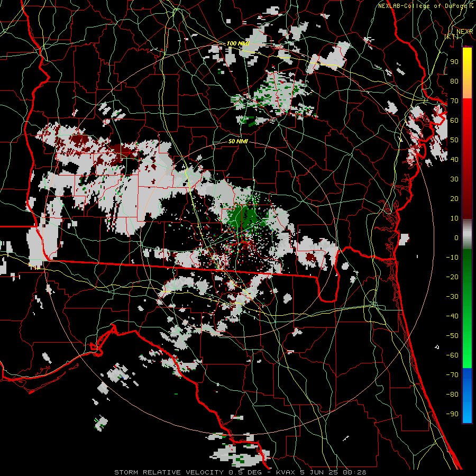Viewport: 476px width, 476px height.
Task: Click the 0 value on the velocity scale
Action: [x=456, y=238]
